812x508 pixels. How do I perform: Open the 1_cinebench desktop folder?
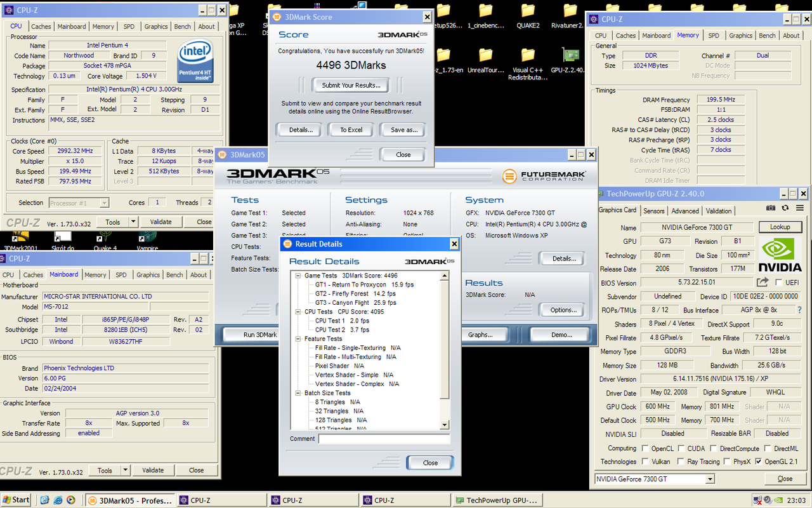click(485, 16)
